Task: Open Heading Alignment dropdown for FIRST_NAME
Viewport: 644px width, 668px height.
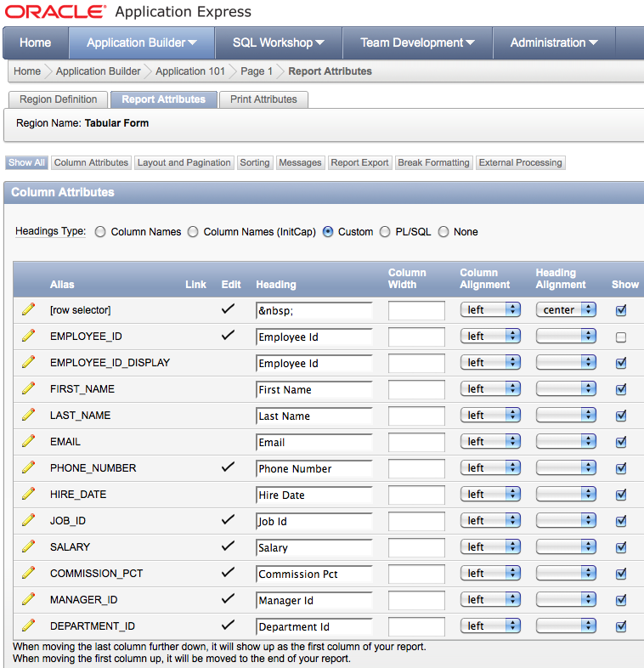Action: pyautogui.click(x=566, y=389)
